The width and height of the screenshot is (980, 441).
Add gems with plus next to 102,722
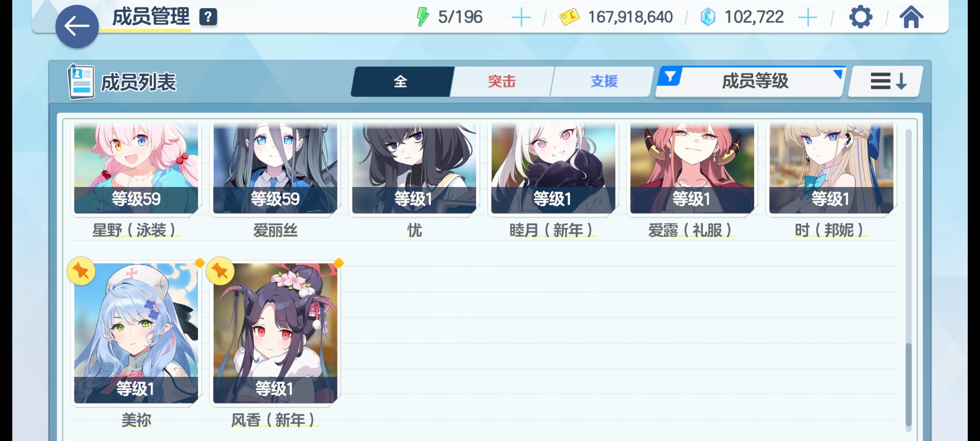(807, 17)
